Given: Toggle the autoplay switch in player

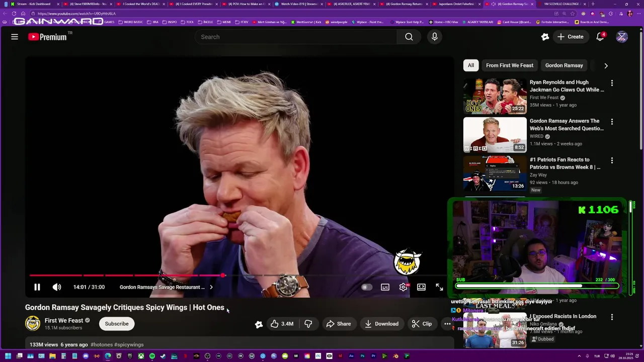Looking at the screenshot, I should tap(367, 287).
